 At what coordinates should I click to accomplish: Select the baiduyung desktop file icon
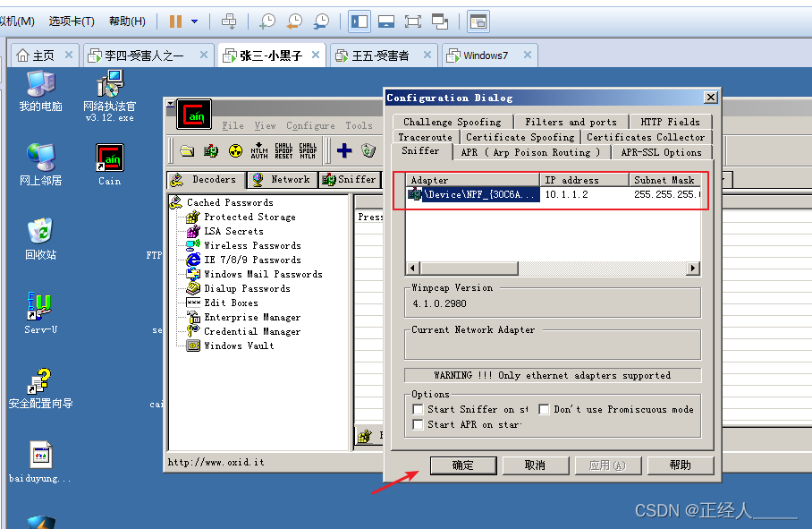click(x=41, y=462)
